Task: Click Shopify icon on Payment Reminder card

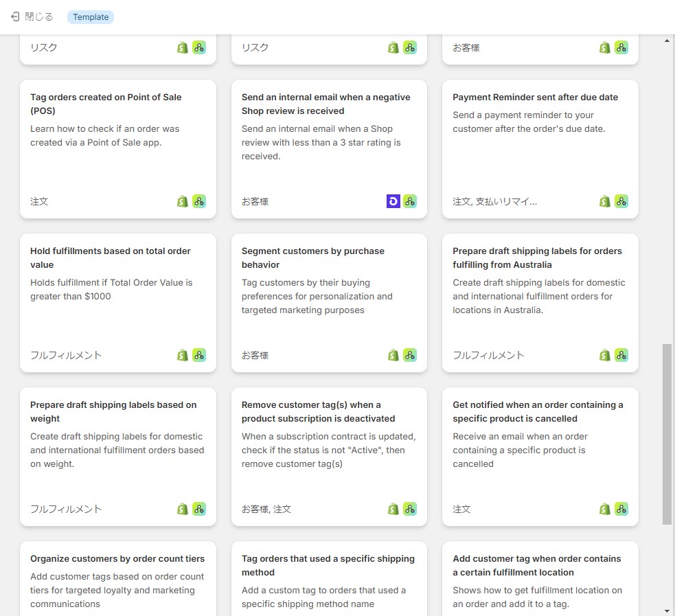Action: (605, 201)
